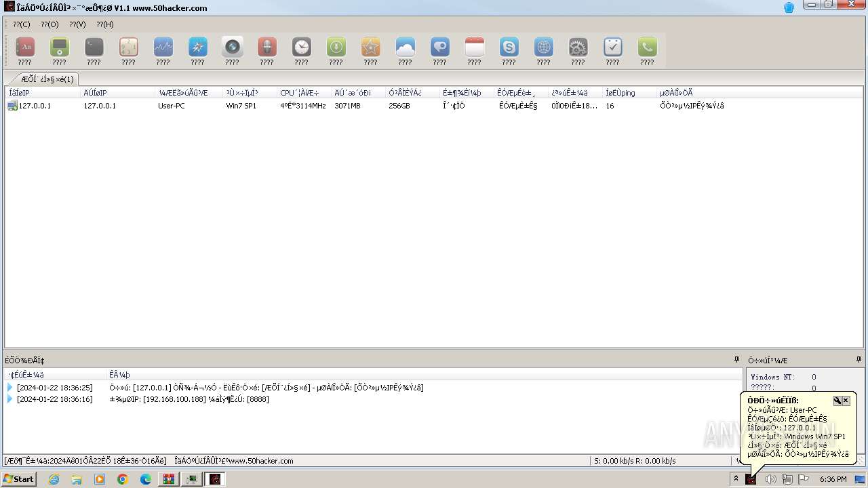Click the green disk drive toolbar icon
Image resolution: width=868 pixels, height=488 pixels.
[60, 47]
